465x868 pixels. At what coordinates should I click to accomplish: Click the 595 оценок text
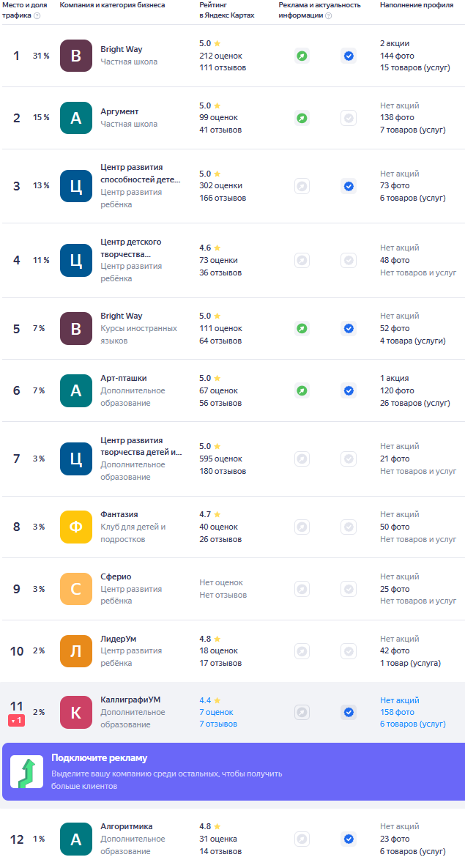pos(220,459)
